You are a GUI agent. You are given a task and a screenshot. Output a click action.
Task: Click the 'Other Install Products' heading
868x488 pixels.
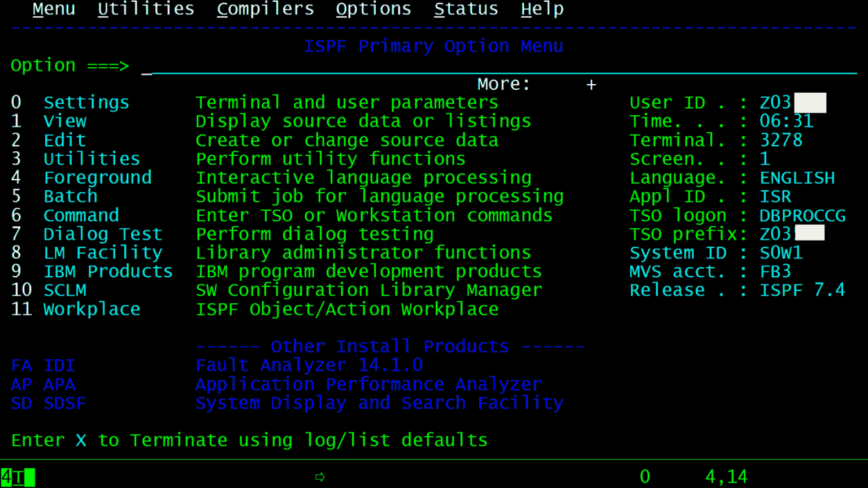pos(390,346)
